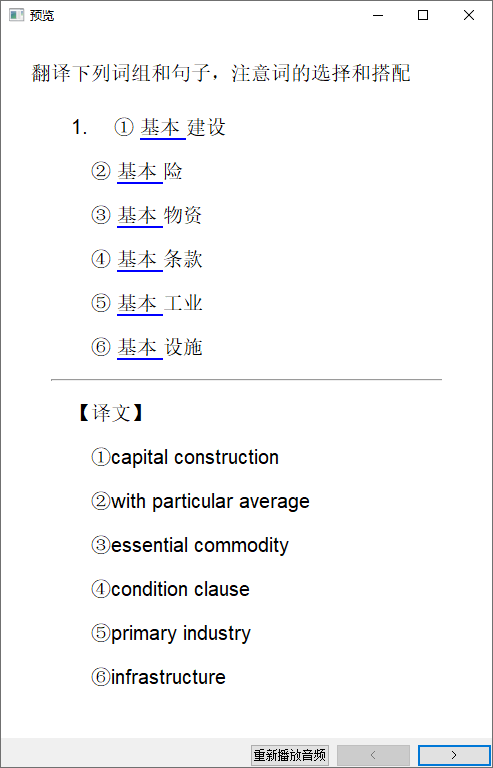493x768 pixels.
Task: Click the disabled previous page arrow button
Action: [x=374, y=755]
